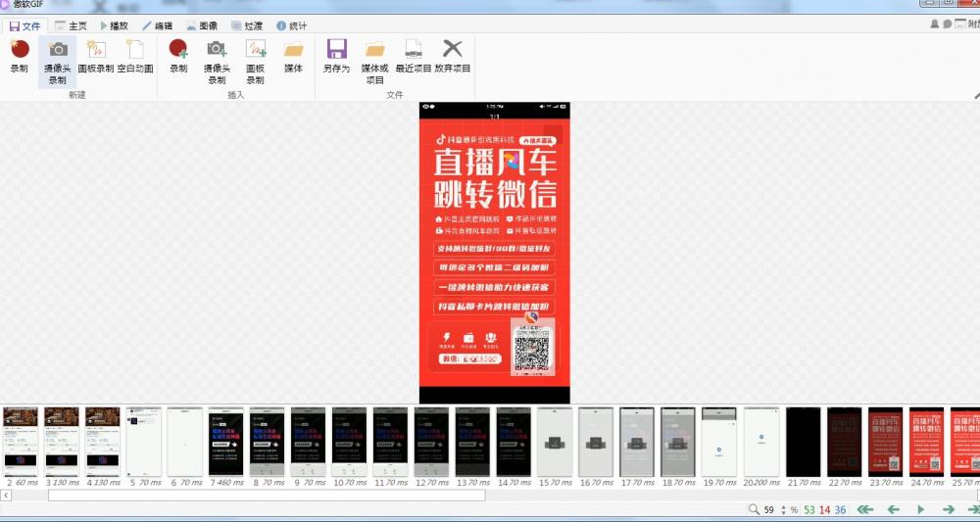Switch to the 过渡 tab
980x522 pixels.
click(246, 26)
